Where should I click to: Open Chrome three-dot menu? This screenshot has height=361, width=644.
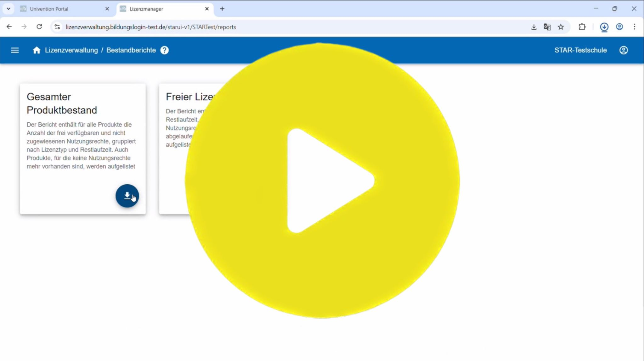tap(634, 27)
